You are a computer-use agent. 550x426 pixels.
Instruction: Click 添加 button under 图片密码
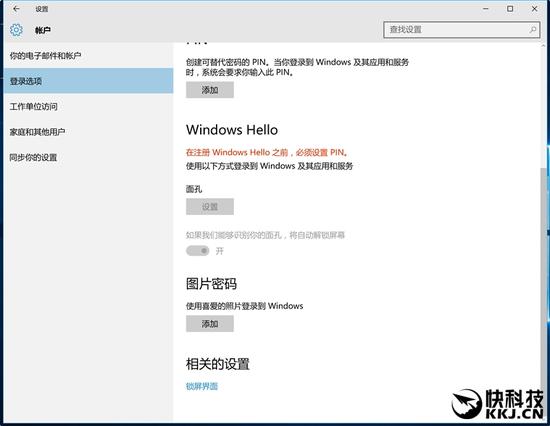point(210,324)
